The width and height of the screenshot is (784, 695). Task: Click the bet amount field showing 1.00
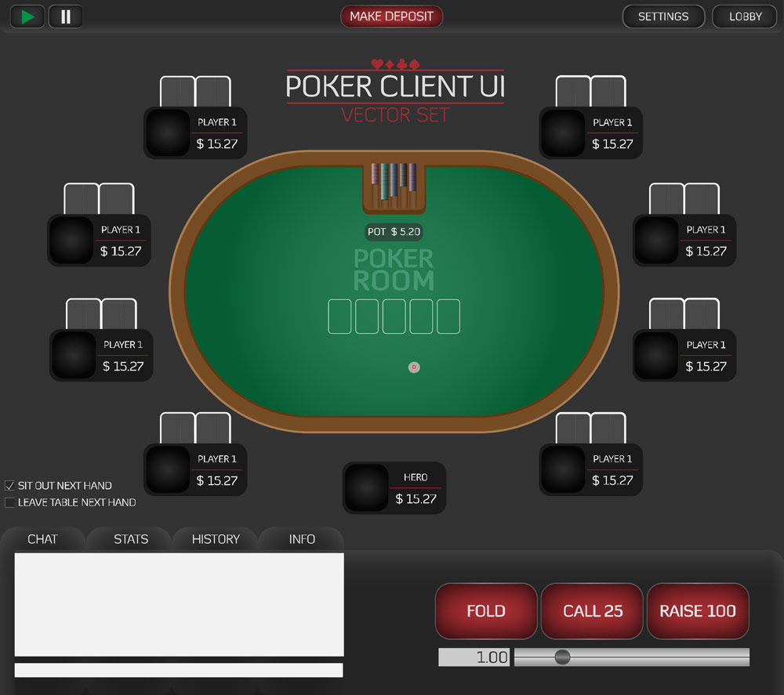(x=474, y=657)
